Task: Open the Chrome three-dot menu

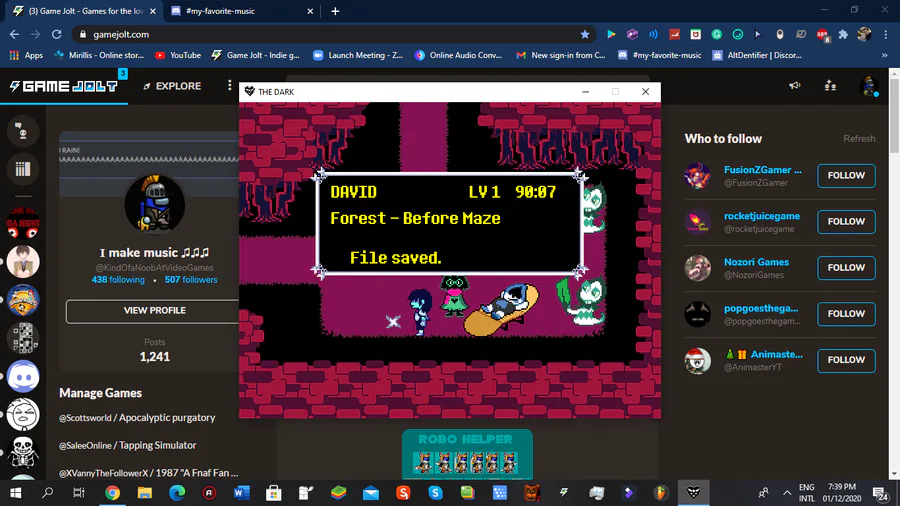Action: coord(886,34)
